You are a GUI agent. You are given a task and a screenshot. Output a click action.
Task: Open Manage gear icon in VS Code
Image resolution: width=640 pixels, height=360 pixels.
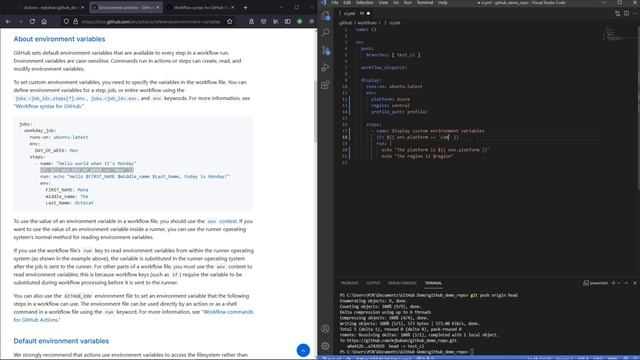[x=325, y=346]
